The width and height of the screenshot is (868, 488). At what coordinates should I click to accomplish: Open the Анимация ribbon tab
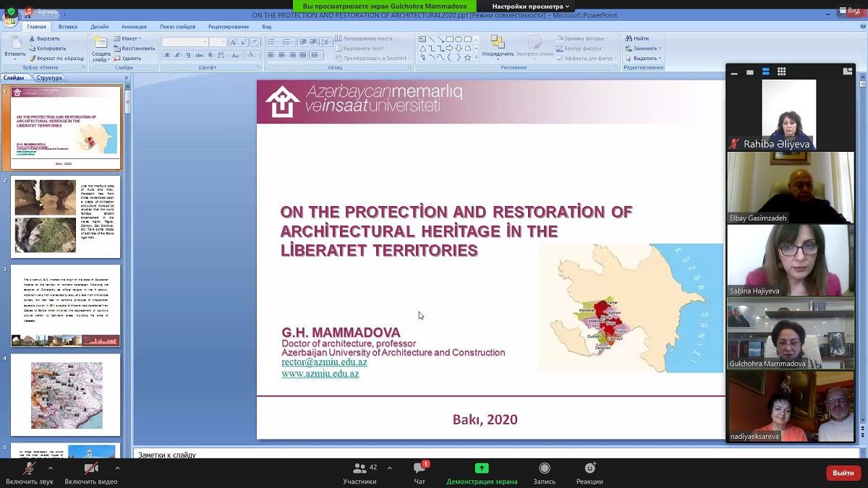pos(134,27)
